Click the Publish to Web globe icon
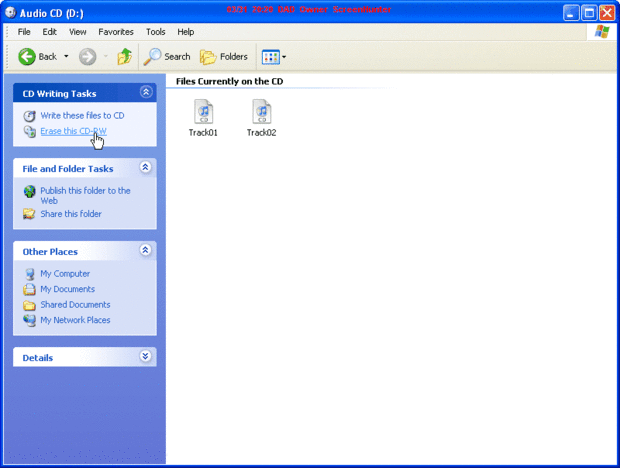The width and height of the screenshot is (620, 468). pyautogui.click(x=30, y=191)
